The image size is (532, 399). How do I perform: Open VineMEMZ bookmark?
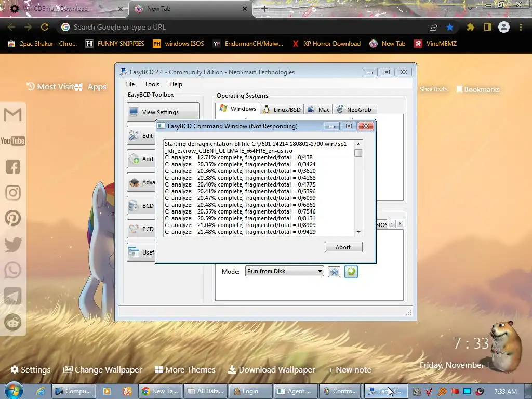436,44
